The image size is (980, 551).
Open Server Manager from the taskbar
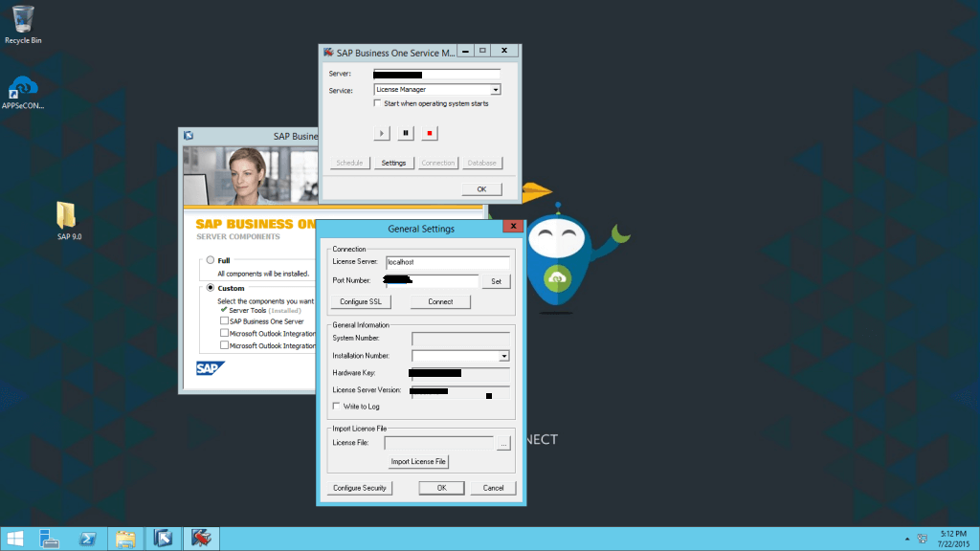(49, 539)
